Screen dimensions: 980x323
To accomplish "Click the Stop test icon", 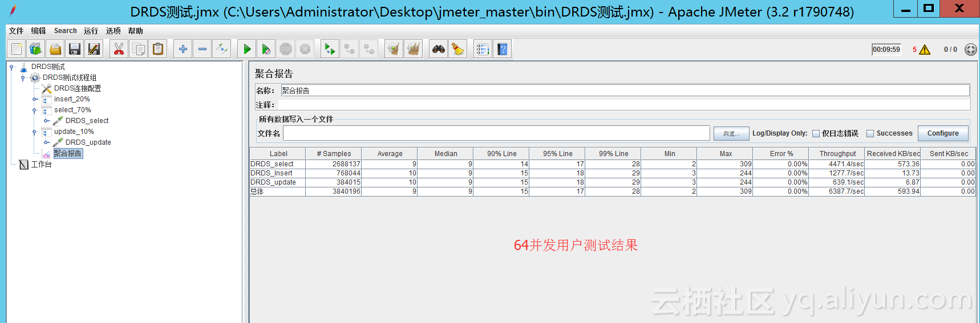I will pyautogui.click(x=286, y=49).
